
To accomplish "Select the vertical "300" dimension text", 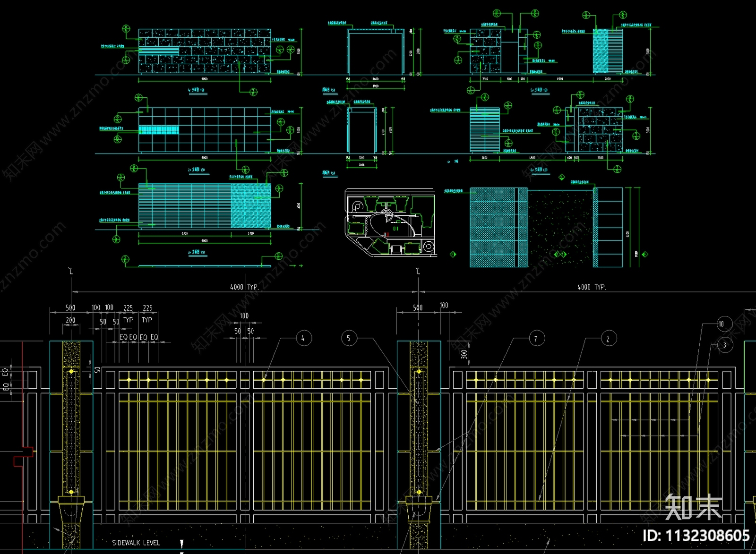I will [464, 354].
